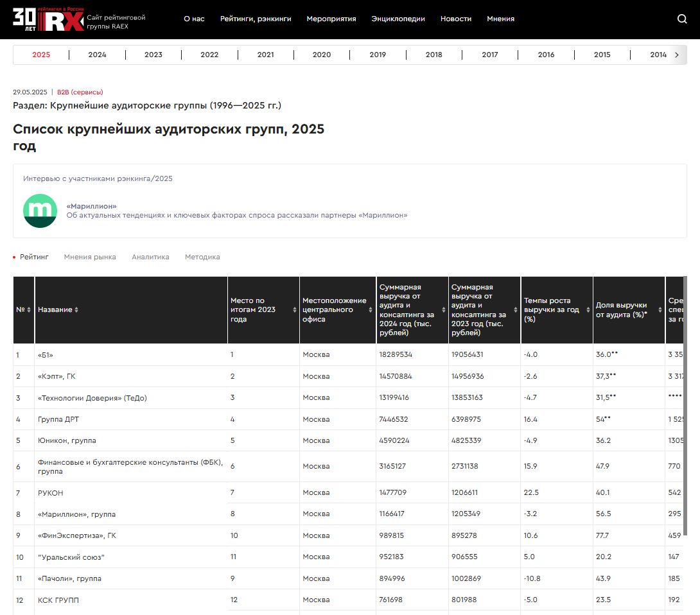Switch to the Рейтинг tab

(34, 257)
